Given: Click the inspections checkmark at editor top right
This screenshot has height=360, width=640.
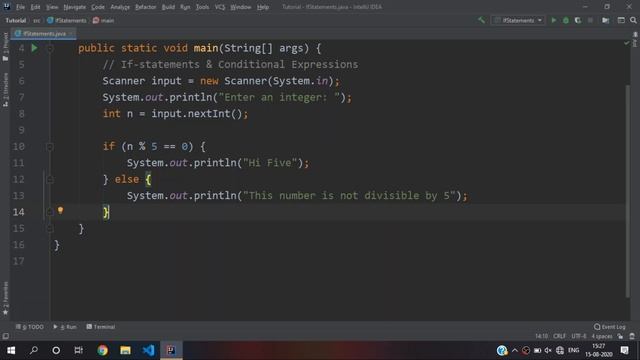Looking at the screenshot, I should click(627, 42).
